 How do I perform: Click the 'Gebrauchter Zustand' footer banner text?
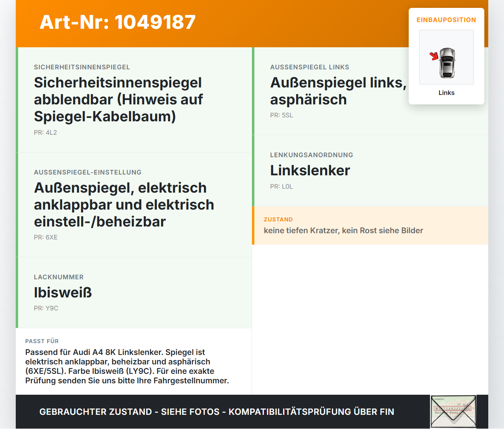[x=217, y=412]
